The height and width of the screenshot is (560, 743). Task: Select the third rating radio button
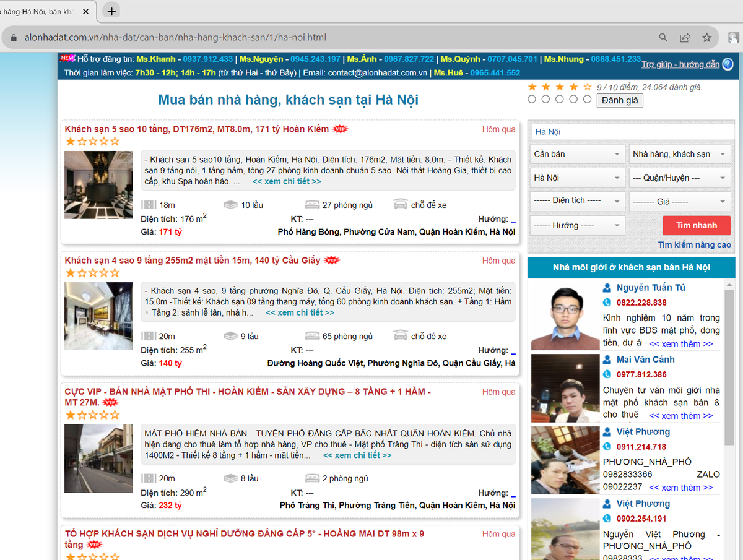click(560, 99)
